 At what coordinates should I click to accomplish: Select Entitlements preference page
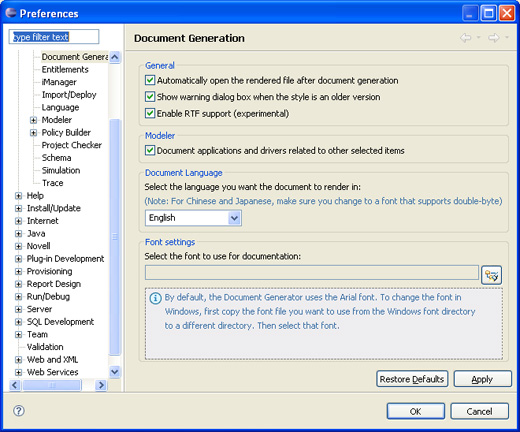pos(65,69)
